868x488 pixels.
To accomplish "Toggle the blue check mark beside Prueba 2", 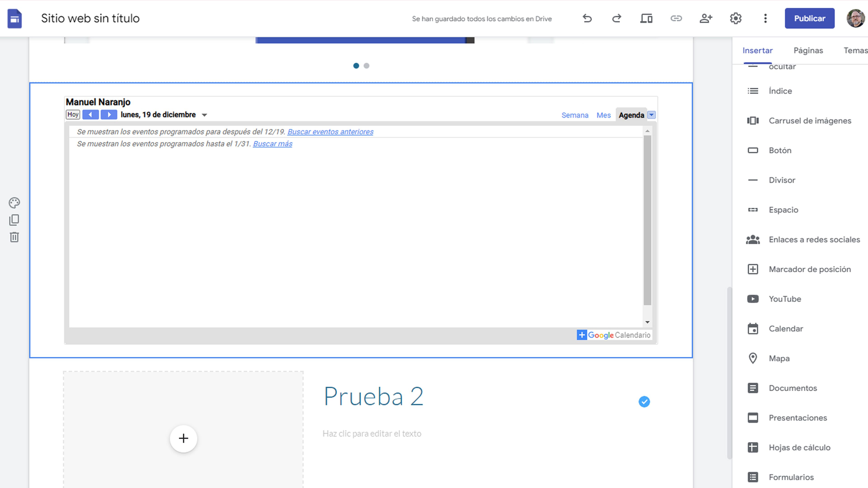I will coord(644,401).
